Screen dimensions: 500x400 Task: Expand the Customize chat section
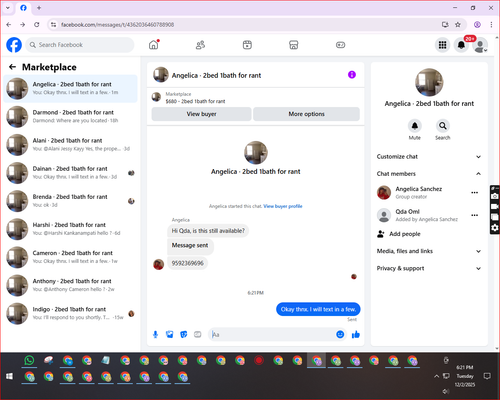429,157
